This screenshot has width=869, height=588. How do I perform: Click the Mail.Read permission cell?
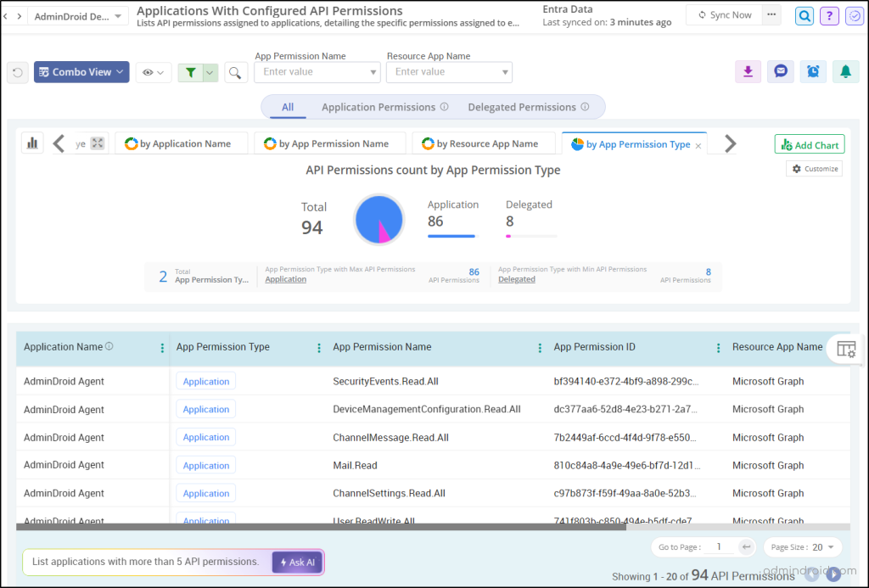point(356,466)
